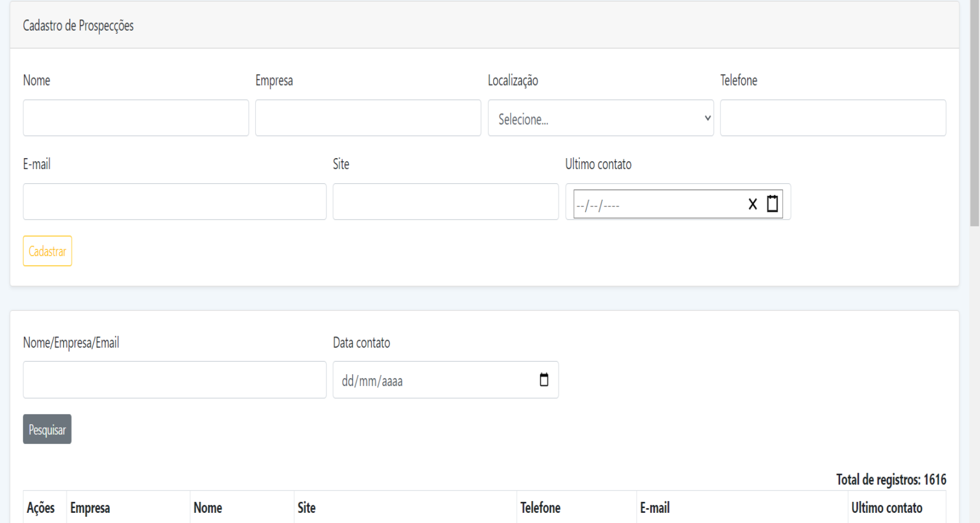Click into the Empresa text field
The image size is (980, 523).
tap(368, 118)
